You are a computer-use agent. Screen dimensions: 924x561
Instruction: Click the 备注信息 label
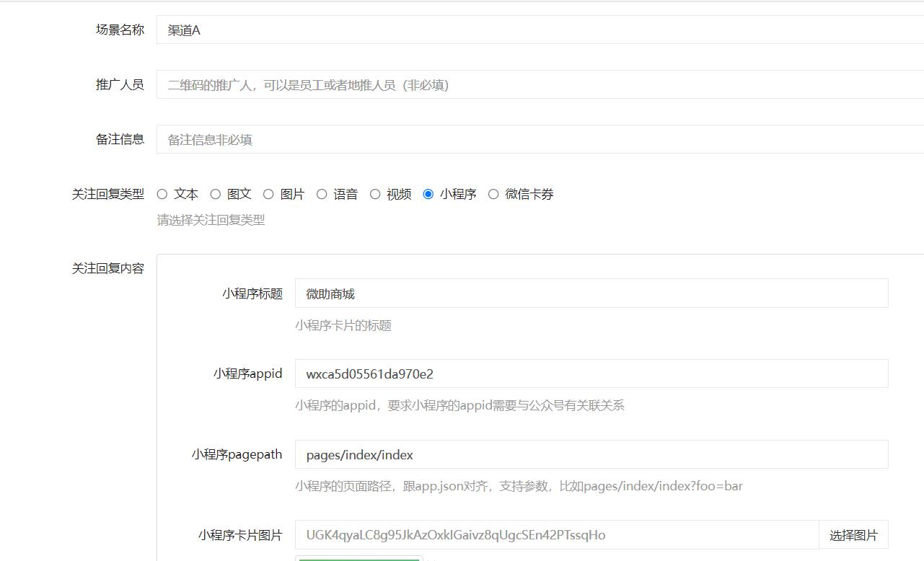point(120,139)
